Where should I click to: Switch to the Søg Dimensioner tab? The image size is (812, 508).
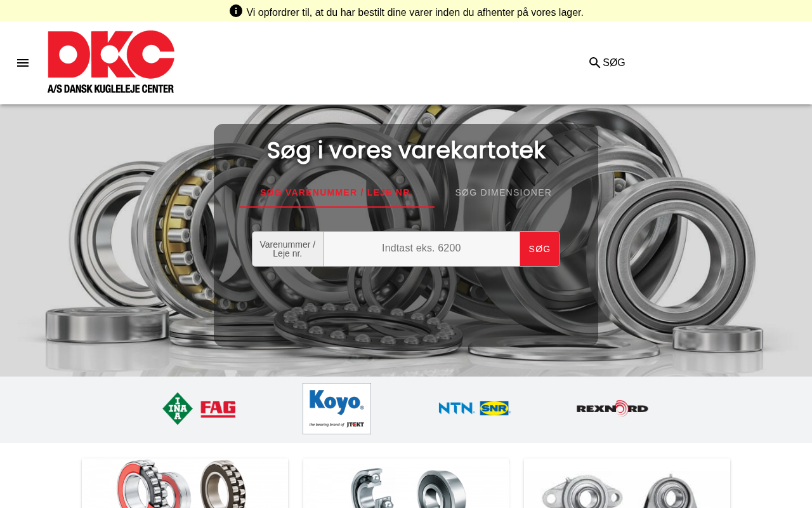click(x=504, y=192)
